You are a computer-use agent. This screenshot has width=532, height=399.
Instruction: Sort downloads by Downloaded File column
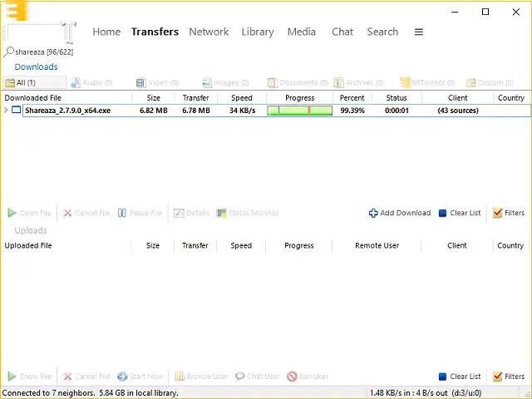coord(66,98)
